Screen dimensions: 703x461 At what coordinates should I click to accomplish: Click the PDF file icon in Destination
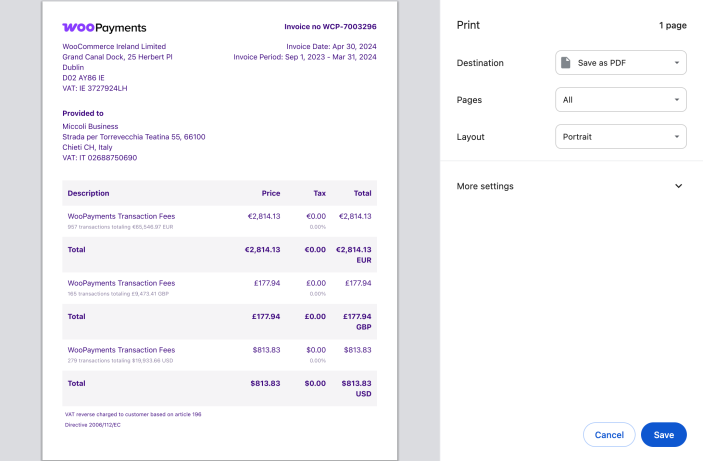click(x=566, y=63)
